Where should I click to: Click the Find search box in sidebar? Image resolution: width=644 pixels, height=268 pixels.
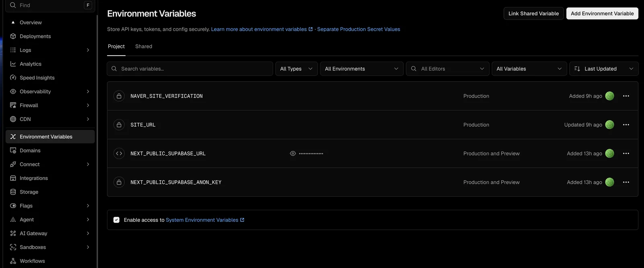pos(50,6)
